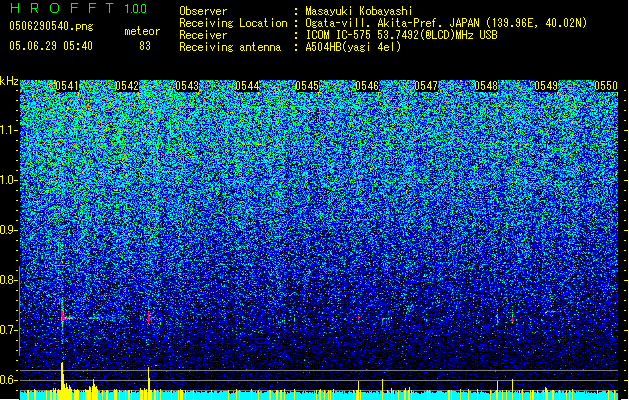Click the 0546 time marker
The image size is (629, 400).
(367, 86)
